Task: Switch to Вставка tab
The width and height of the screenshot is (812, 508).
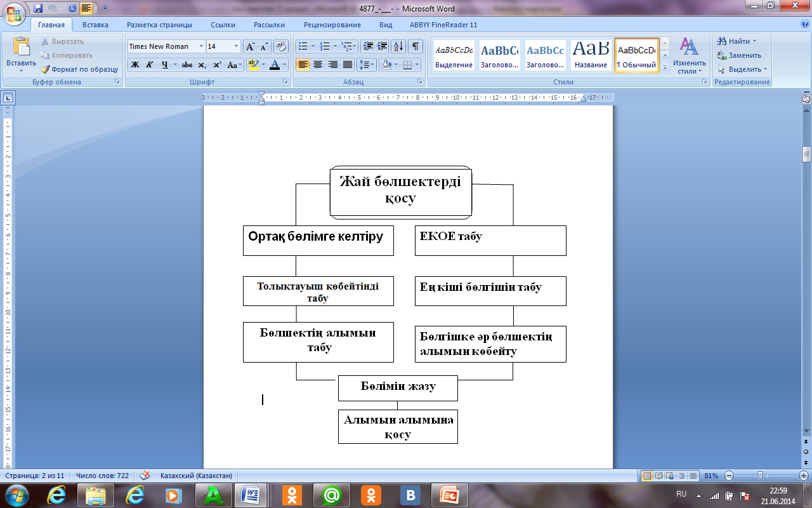Action: [x=95, y=25]
